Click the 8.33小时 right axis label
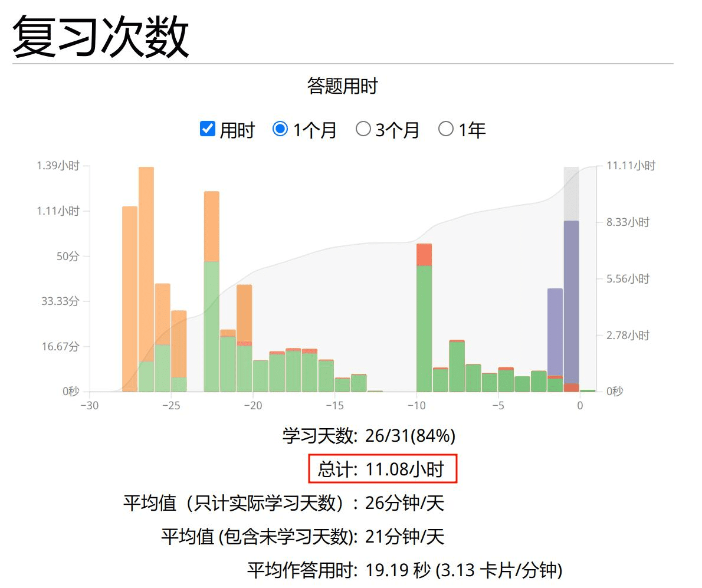 [x=628, y=222]
